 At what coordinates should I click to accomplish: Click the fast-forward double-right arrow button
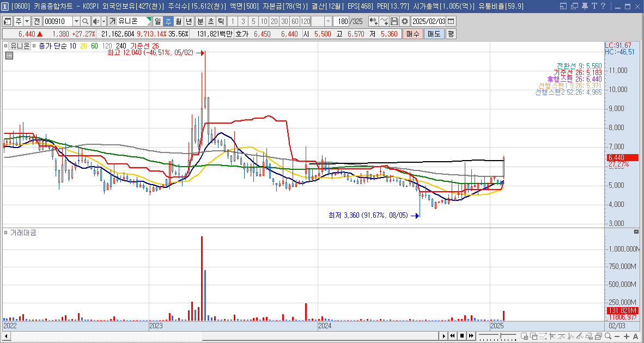tap(471, 336)
